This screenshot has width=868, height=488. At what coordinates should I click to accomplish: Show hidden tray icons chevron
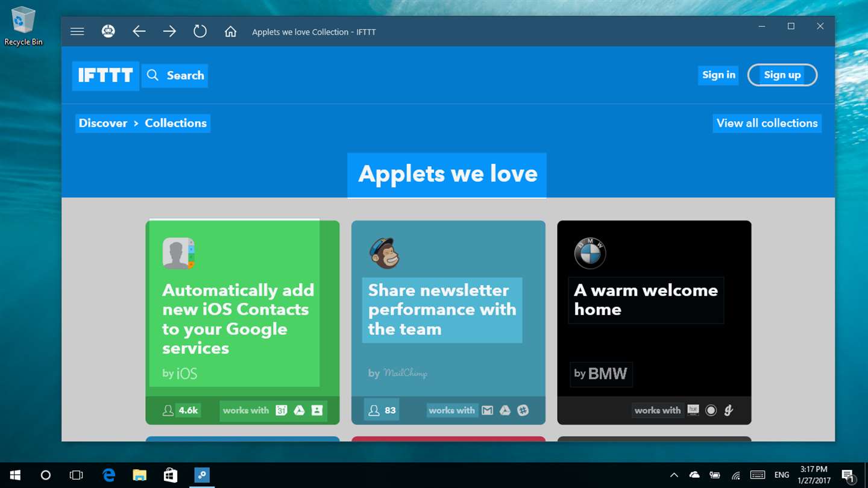(674, 475)
